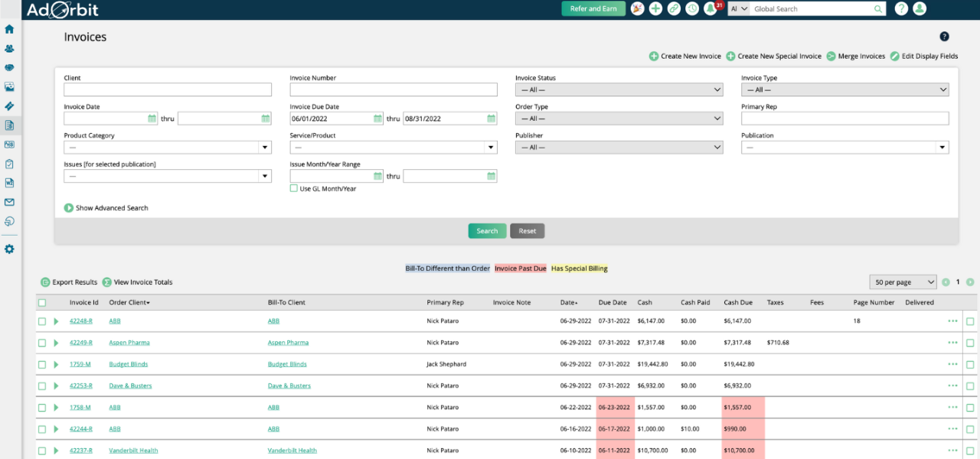Open the Publication dropdown
This screenshot has width=980, height=459.
tap(845, 148)
